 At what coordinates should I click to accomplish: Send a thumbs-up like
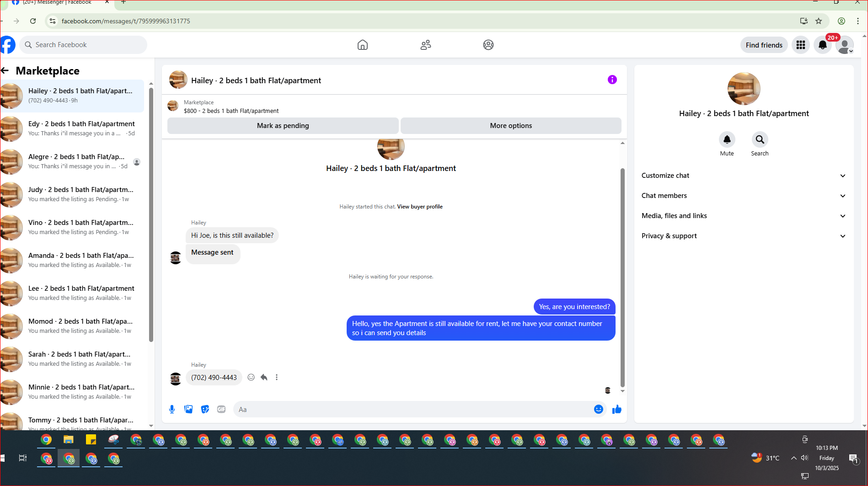(617, 409)
